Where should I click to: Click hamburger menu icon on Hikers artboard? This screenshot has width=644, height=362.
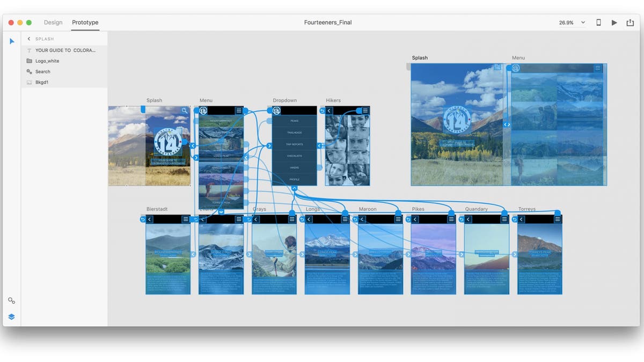point(365,110)
